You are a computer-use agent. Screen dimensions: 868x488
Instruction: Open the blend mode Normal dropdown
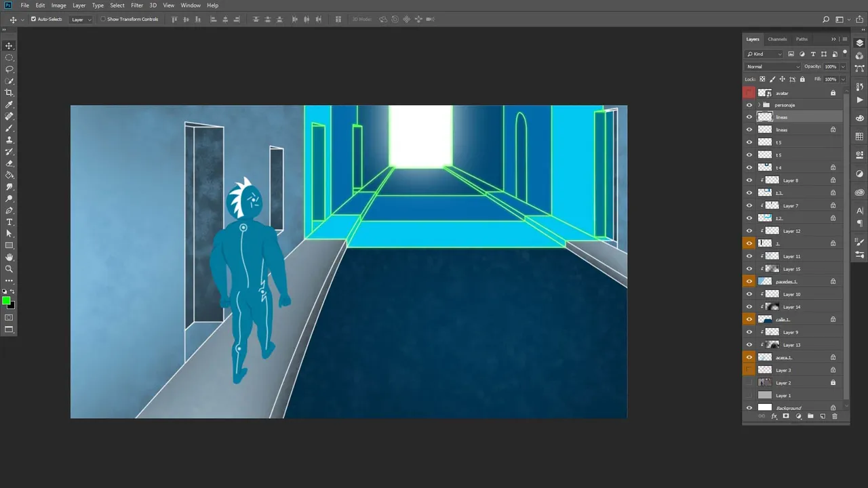pos(773,66)
